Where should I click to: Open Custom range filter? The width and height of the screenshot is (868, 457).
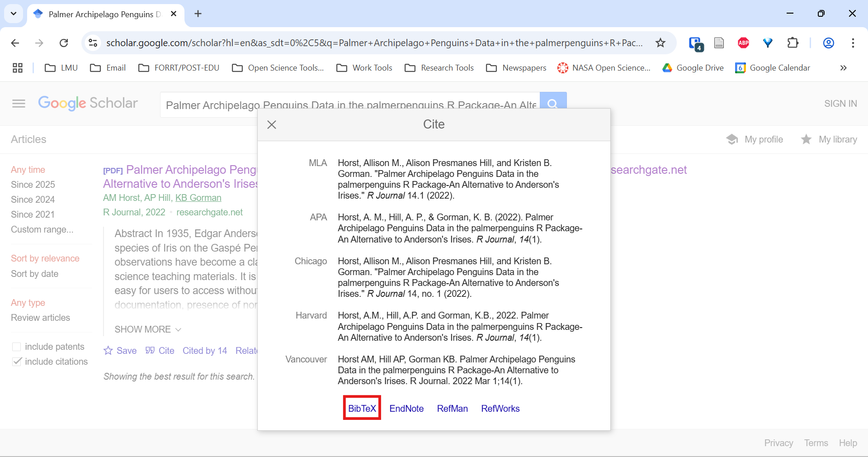click(x=42, y=229)
